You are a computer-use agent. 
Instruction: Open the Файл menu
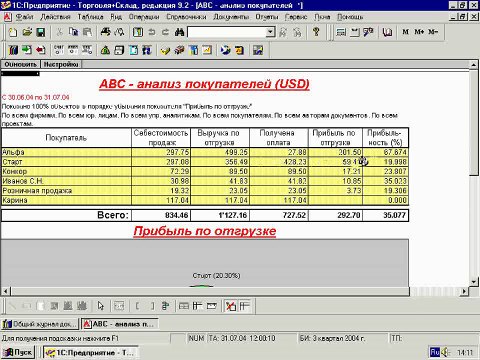click(x=24, y=17)
